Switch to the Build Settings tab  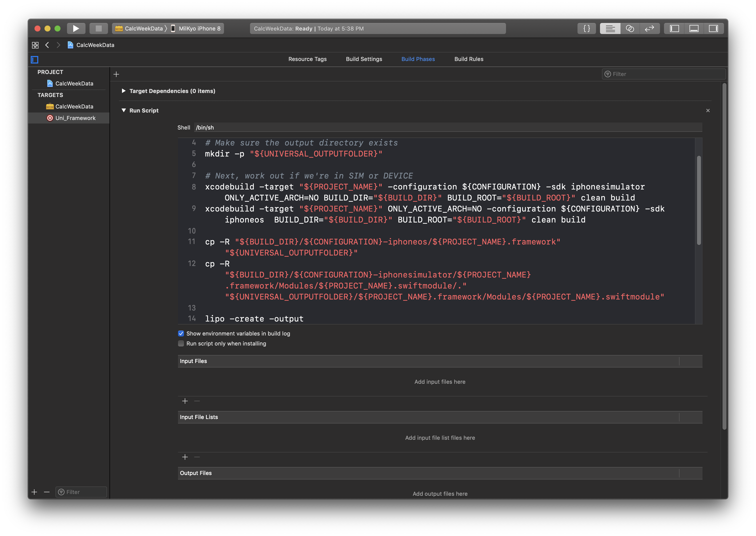click(364, 59)
